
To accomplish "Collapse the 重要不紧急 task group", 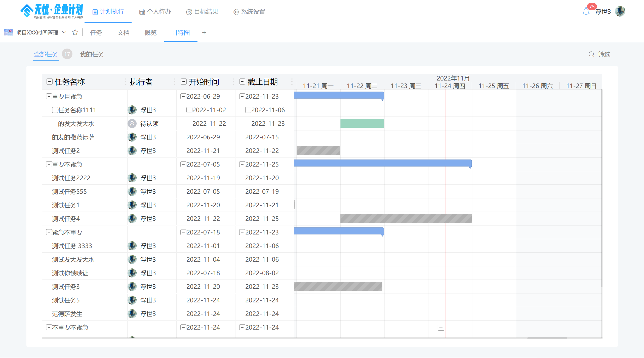I will [49, 164].
